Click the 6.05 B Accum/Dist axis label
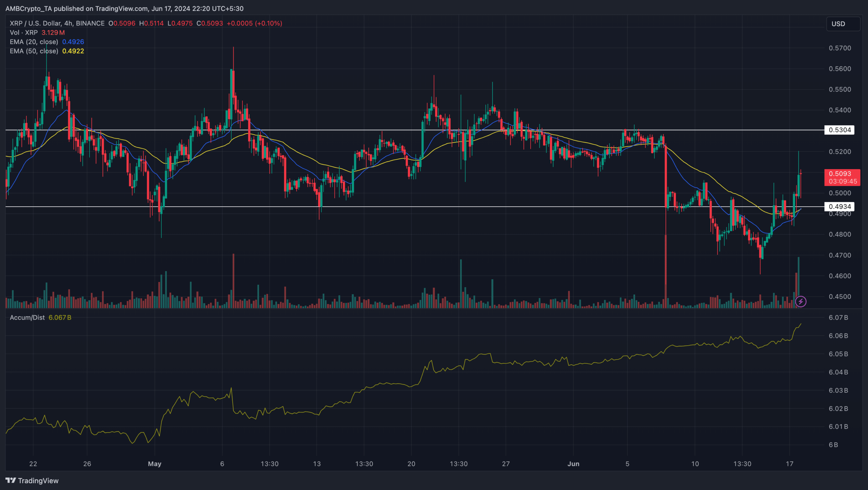This screenshot has height=490, width=868. click(x=839, y=354)
